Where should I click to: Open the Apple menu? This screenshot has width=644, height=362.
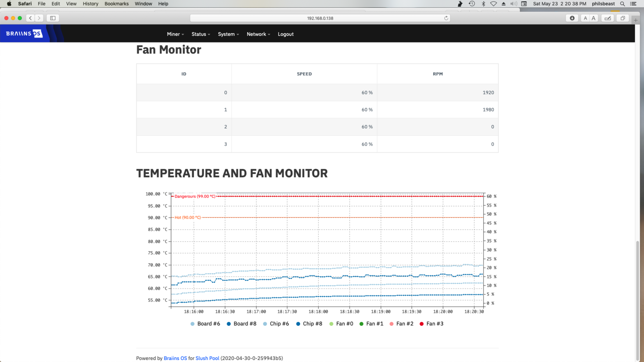9,4
